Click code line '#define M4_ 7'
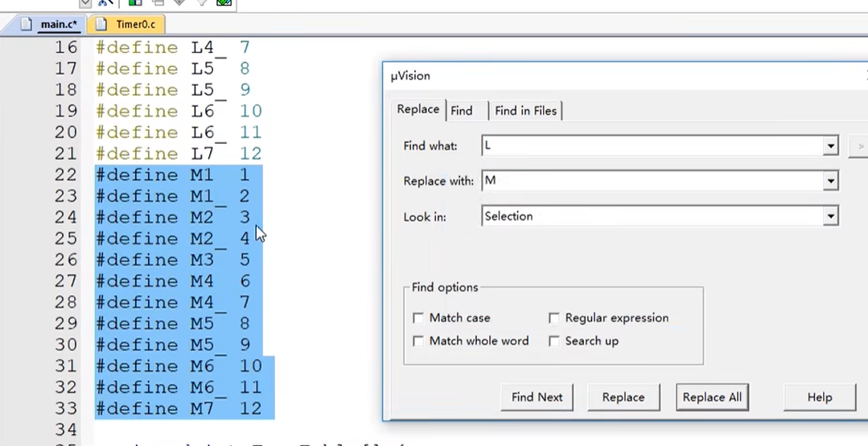 pyautogui.click(x=173, y=302)
